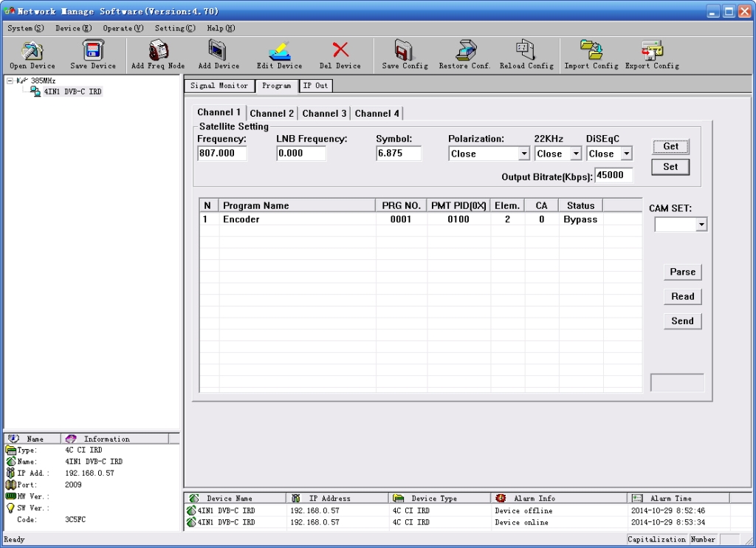The image size is (756, 548).
Task: Click the Add Device toolbar icon
Action: [x=219, y=51]
